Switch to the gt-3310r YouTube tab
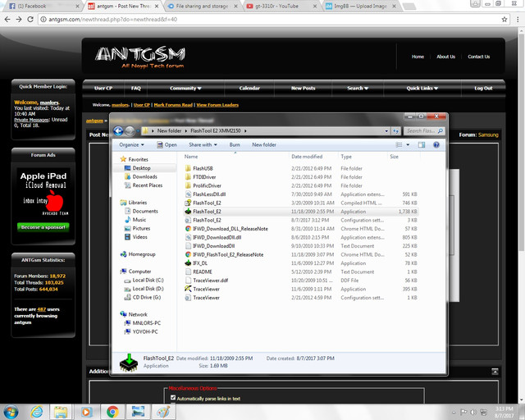The width and height of the screenshot is (525, 420). [x=281, y=6]
